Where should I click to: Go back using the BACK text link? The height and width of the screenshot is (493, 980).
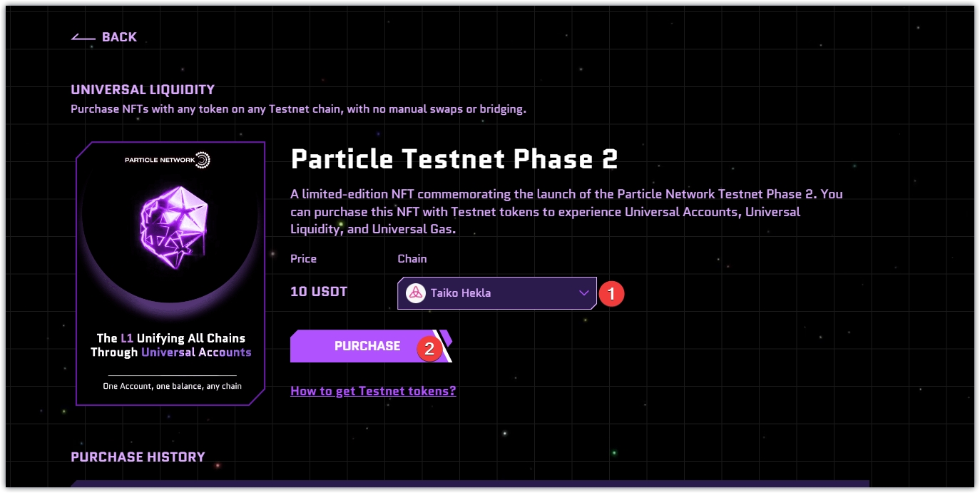click(119, 37)
